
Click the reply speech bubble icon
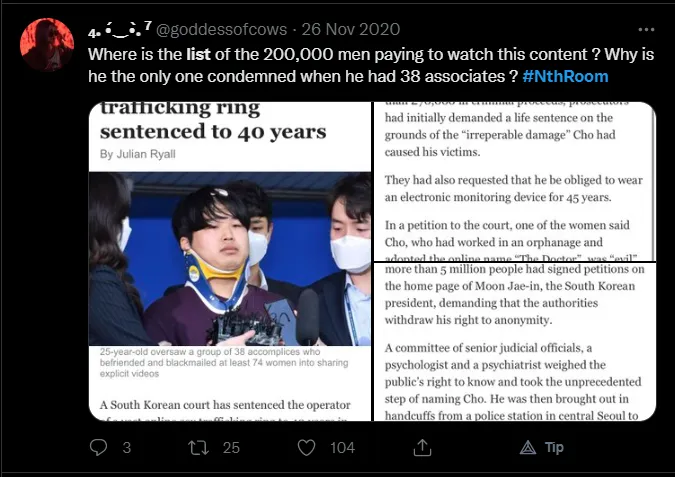pos(98,447)
